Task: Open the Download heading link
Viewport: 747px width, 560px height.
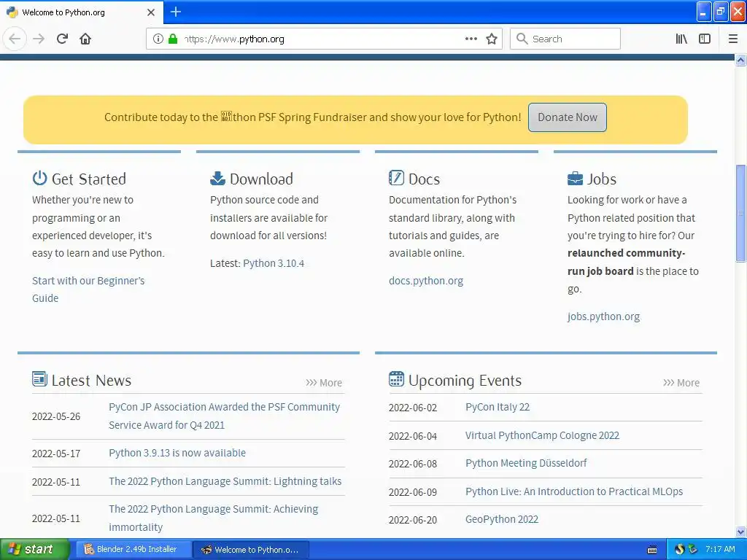Action: tap(261, 179)
